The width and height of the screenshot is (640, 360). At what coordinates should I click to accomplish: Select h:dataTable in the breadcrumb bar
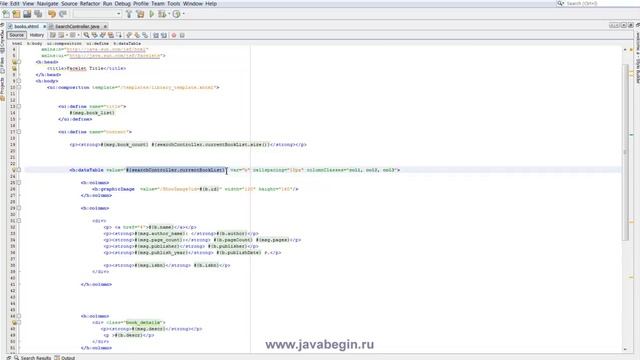click(127, 43)
